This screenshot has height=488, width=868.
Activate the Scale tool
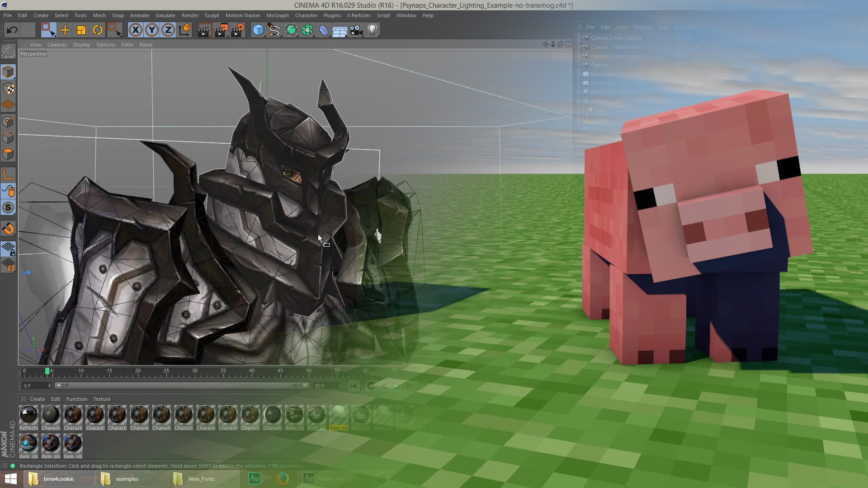[81, 30]
